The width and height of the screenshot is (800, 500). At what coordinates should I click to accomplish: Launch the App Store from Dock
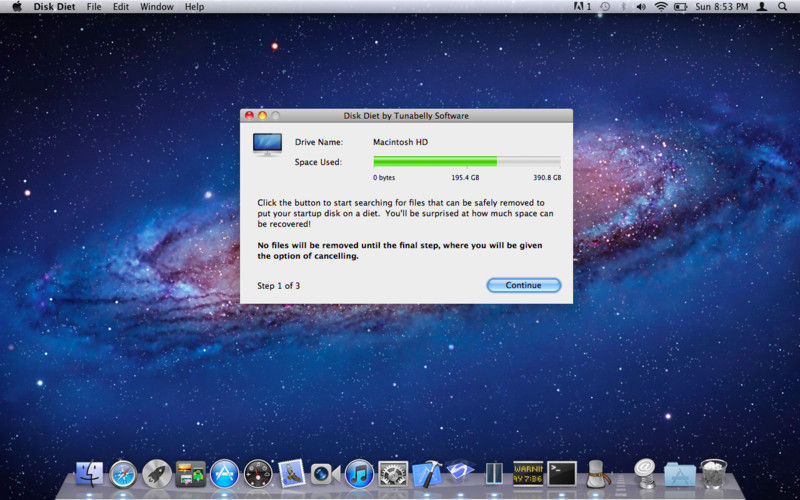point(224,474)
